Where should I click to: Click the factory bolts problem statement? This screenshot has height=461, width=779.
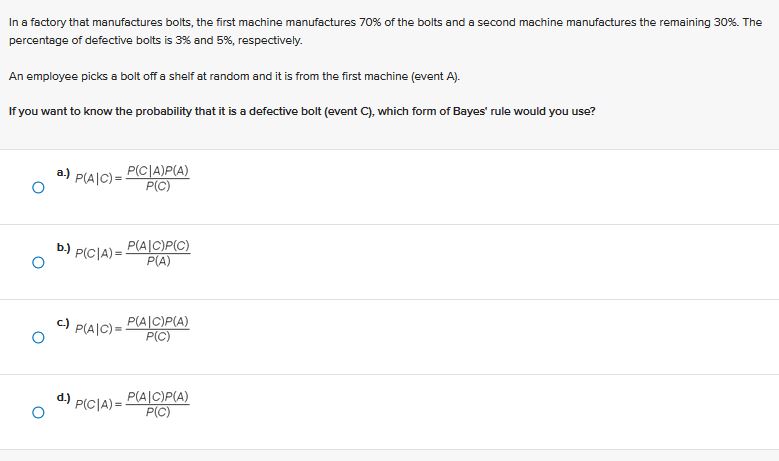385,31
